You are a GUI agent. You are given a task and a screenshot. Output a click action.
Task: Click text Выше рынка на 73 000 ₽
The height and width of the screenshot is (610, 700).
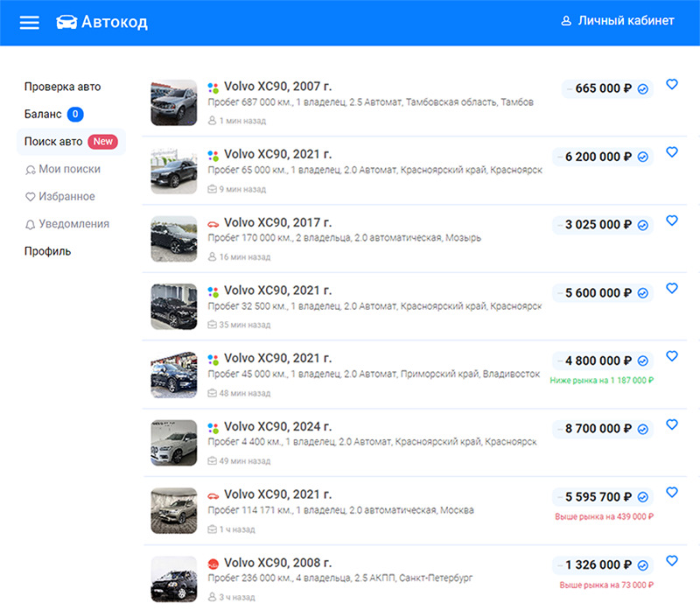coord(606,585)
